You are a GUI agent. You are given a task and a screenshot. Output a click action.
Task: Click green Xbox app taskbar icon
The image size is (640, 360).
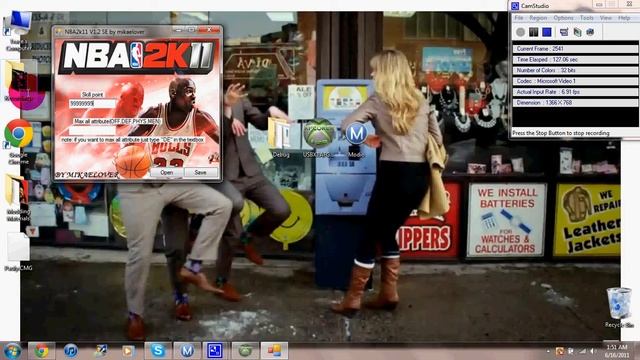click(x=245, y=351)
